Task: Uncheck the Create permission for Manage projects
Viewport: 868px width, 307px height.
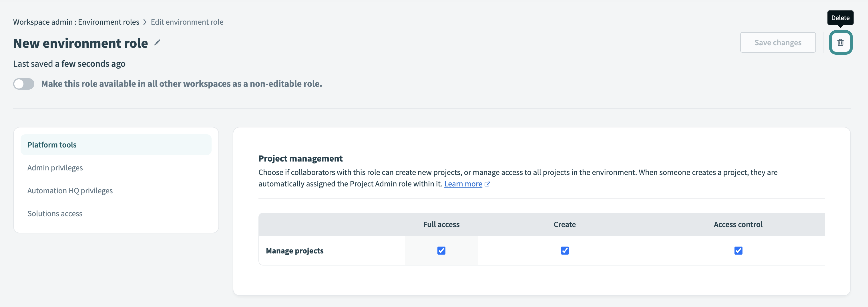Action: tap(565, 250)
